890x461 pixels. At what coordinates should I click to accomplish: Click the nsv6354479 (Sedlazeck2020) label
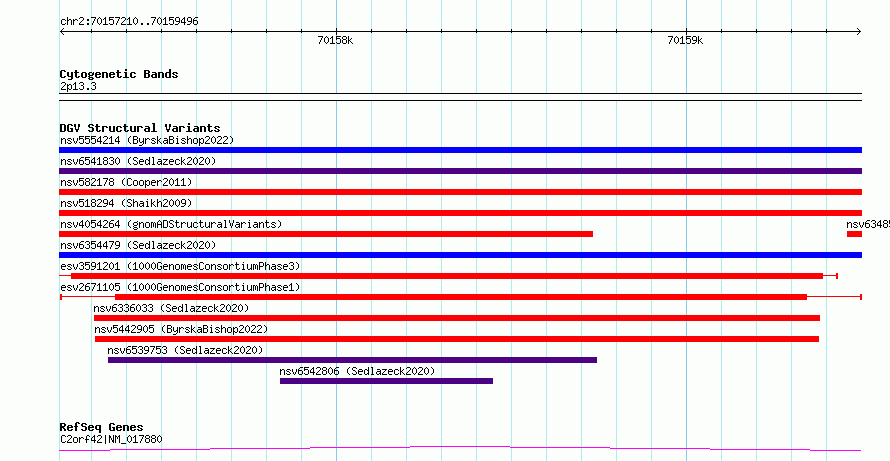pos(138,245)
